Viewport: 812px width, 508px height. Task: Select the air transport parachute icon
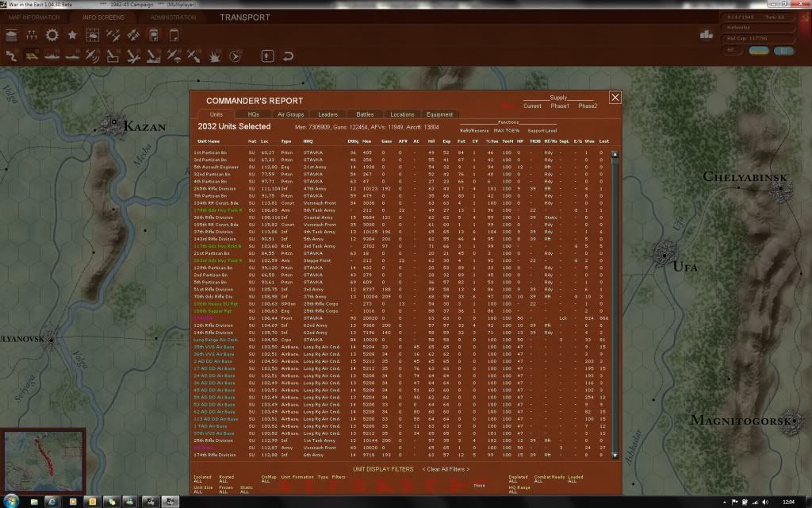(x=174, y=56)
